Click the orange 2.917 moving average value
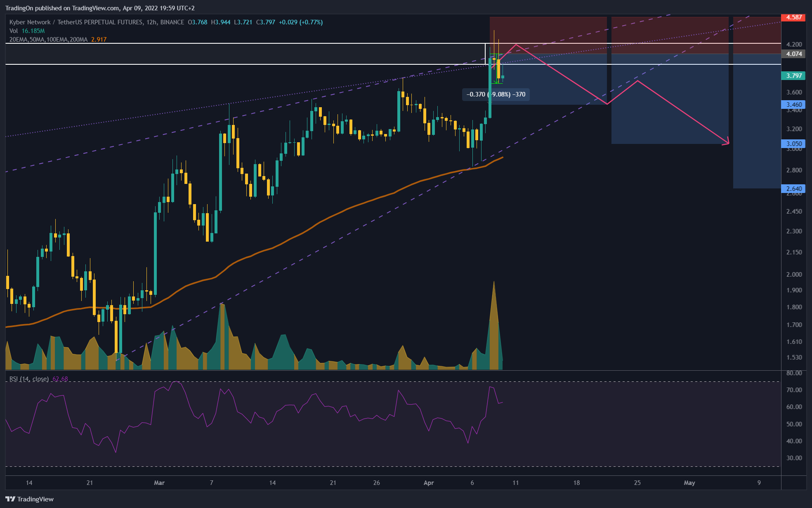 click(x=99, y=40)
